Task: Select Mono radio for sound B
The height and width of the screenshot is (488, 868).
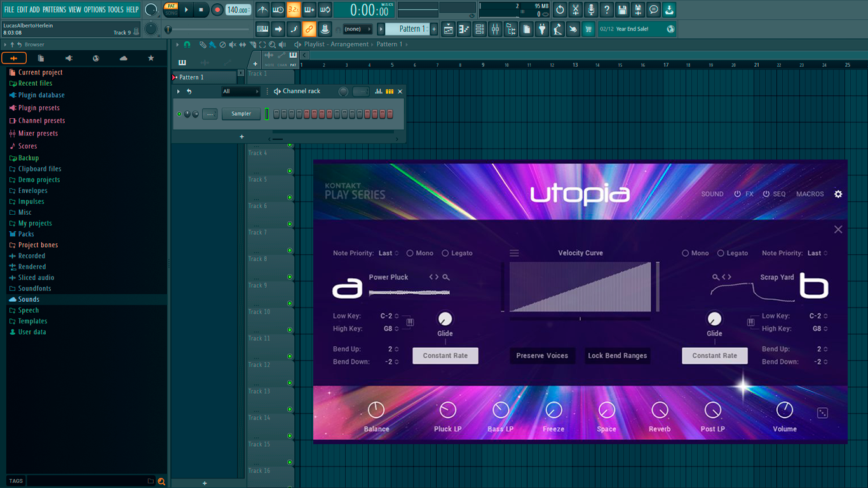Action: point(685,253)
